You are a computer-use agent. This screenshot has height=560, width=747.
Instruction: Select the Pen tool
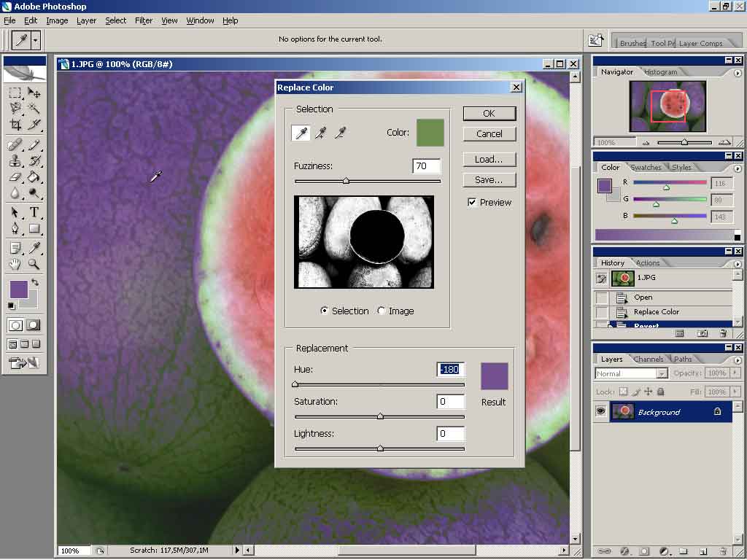(x=15, y=228)
